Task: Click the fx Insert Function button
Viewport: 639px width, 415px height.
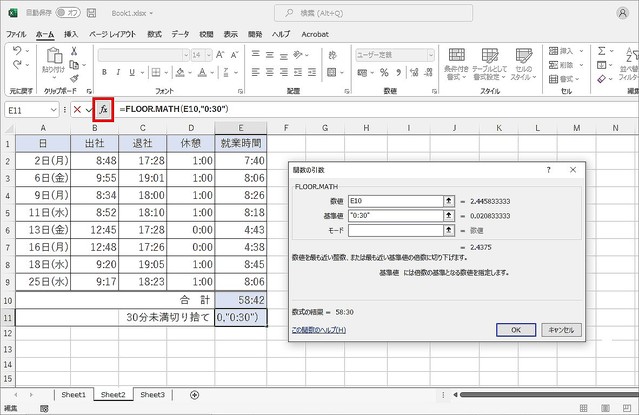Action: pos(103,108)
